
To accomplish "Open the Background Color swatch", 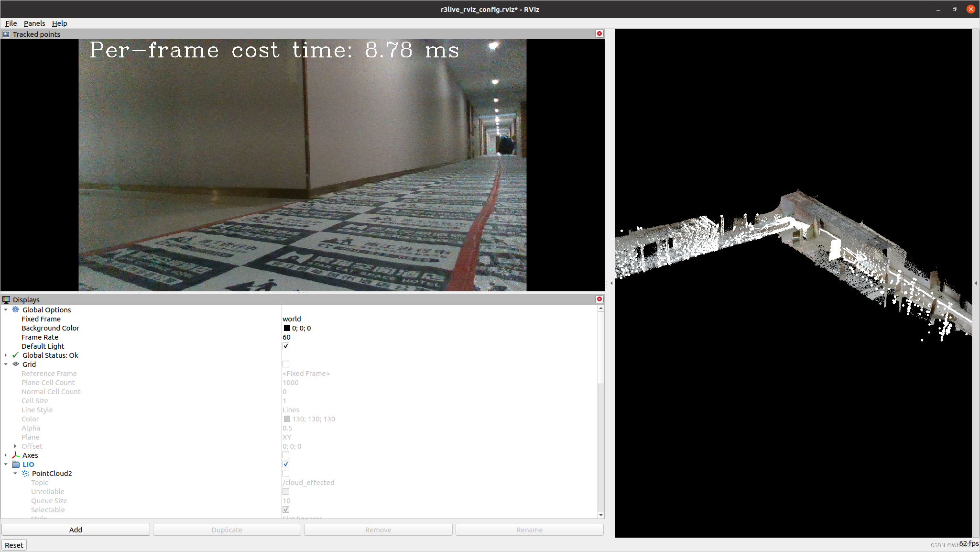I will tap(286, 328).
